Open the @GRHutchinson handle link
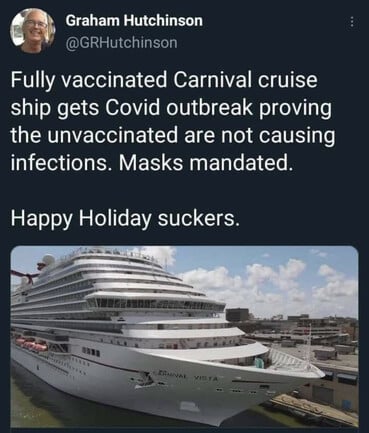The width and height of the screenshot is (369, 433). coord(122,43)
